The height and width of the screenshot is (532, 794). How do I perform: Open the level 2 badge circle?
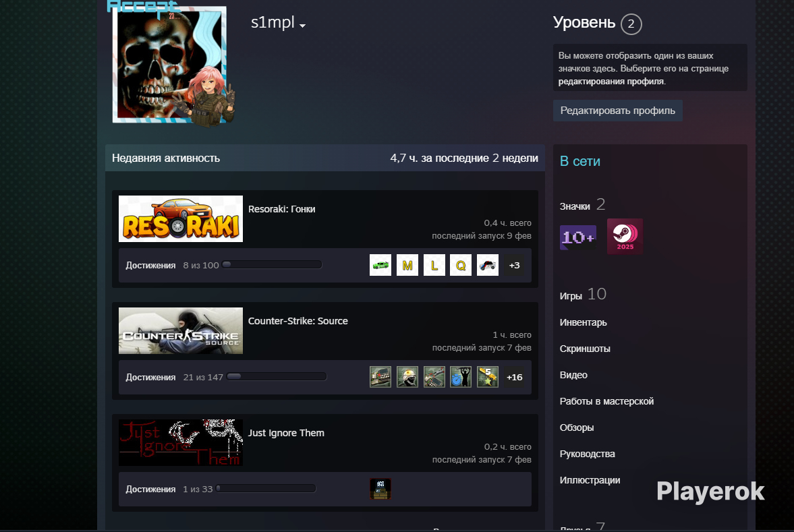pos(631,24)
